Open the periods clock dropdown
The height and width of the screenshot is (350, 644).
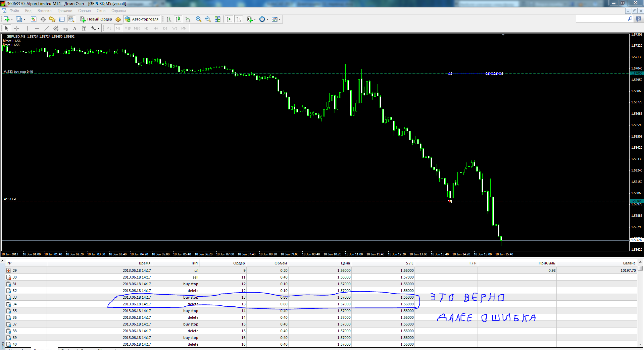pos(264,19)
